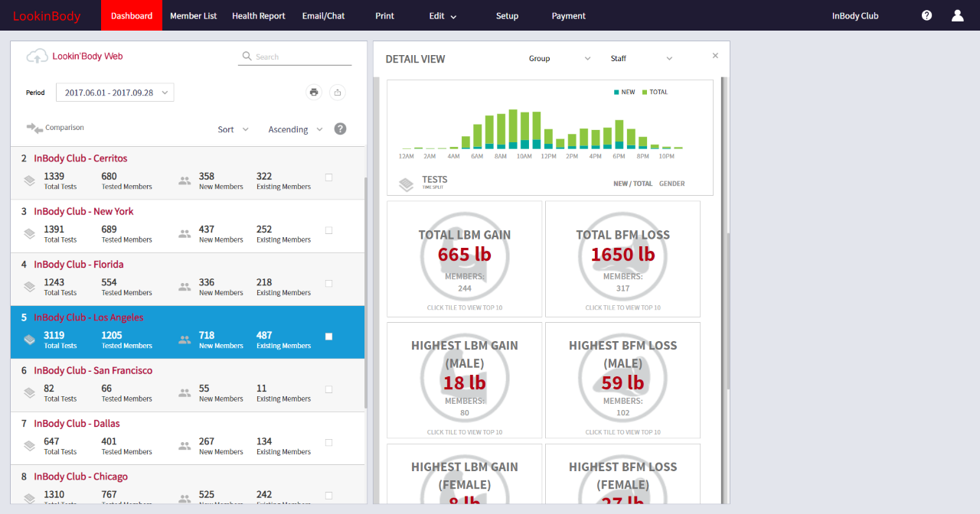Click the members people icon in Dallas row
Screen dimensions: 980x514
tap(185, 445)
